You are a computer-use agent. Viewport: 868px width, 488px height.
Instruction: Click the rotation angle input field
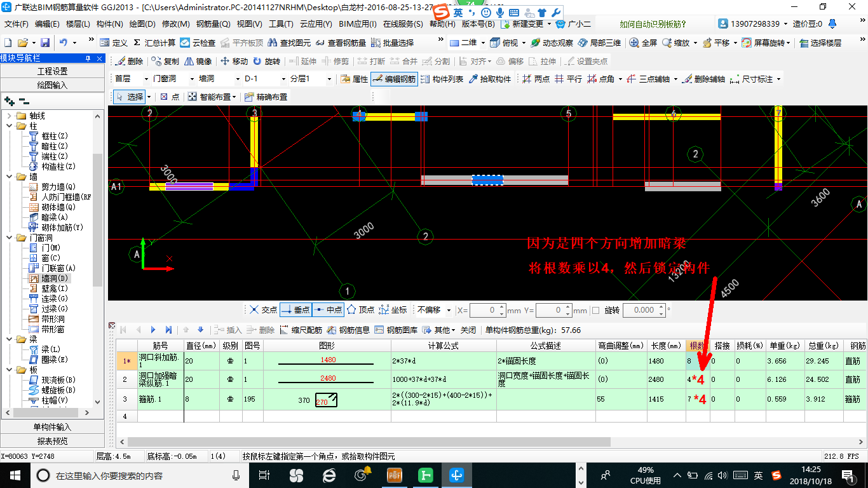(644, 310)
